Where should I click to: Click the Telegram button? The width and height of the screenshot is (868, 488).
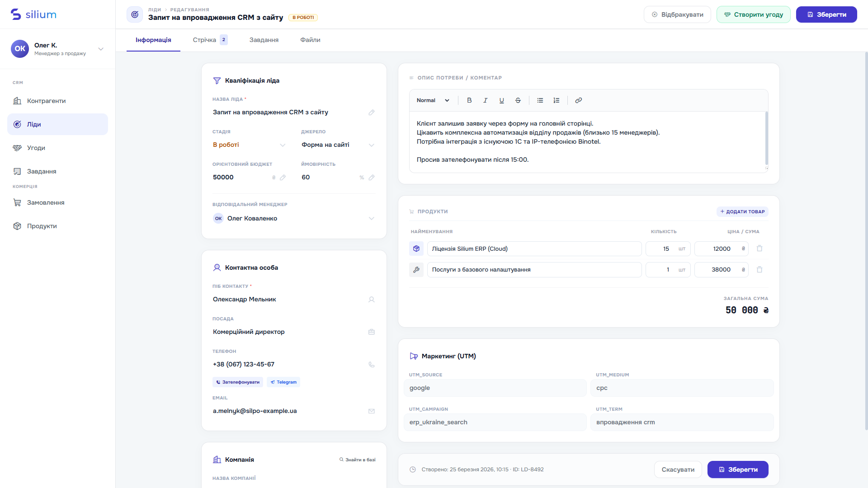pos(283,382)
